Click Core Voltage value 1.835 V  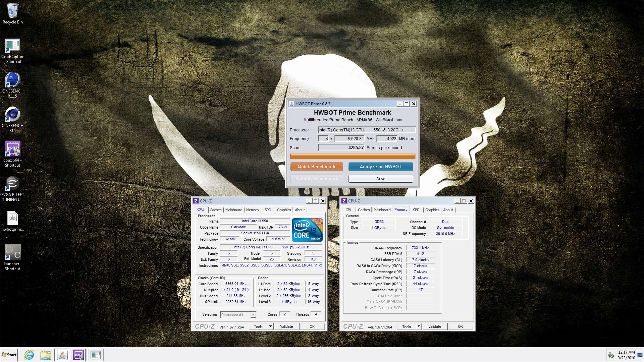(278, 239)
